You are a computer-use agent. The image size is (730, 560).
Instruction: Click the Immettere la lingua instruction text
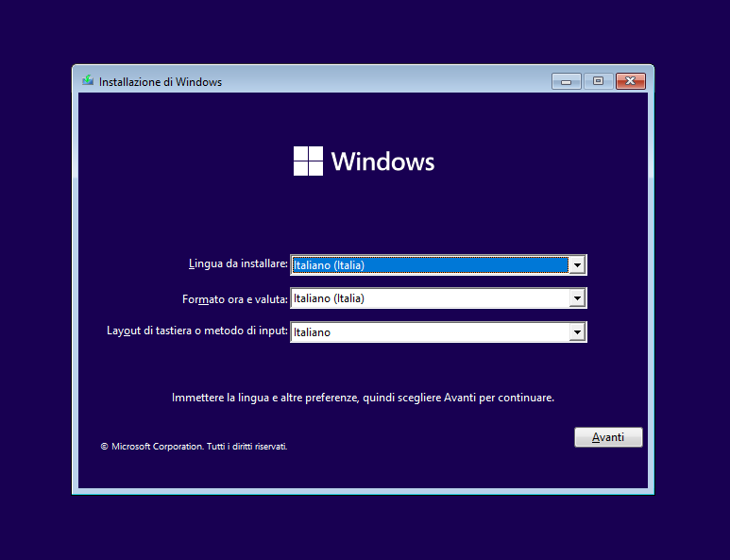click(364, 398)
